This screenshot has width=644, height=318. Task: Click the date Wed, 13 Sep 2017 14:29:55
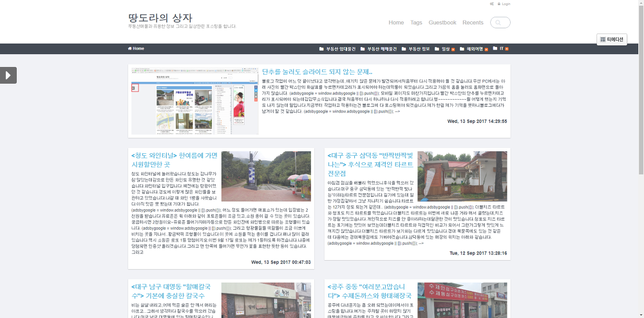click(477, 122)
